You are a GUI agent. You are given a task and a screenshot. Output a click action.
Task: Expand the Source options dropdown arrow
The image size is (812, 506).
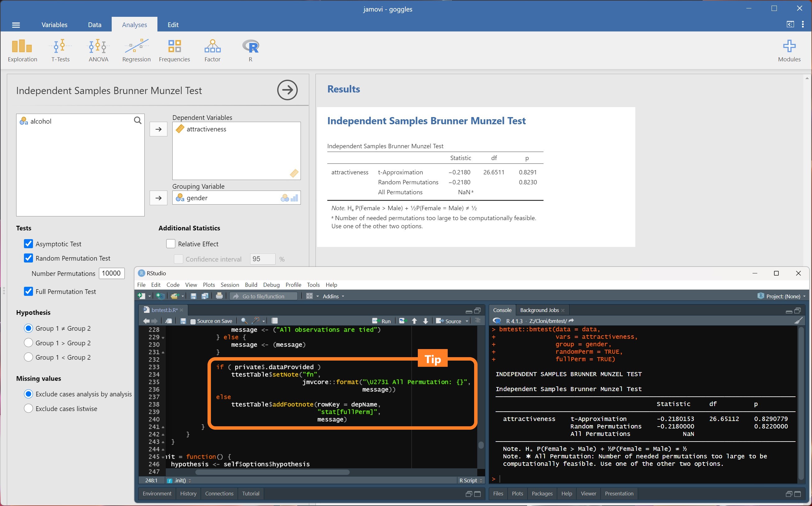467,321
